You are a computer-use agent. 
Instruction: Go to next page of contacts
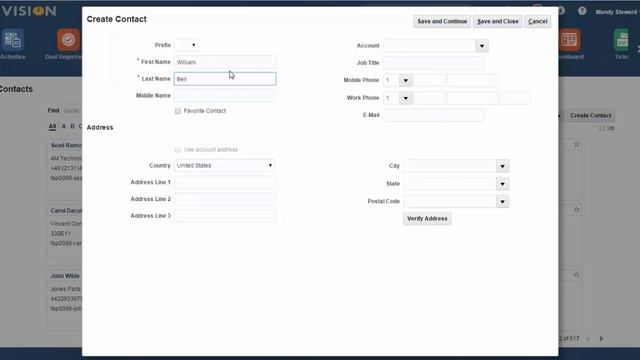[602, 338]
